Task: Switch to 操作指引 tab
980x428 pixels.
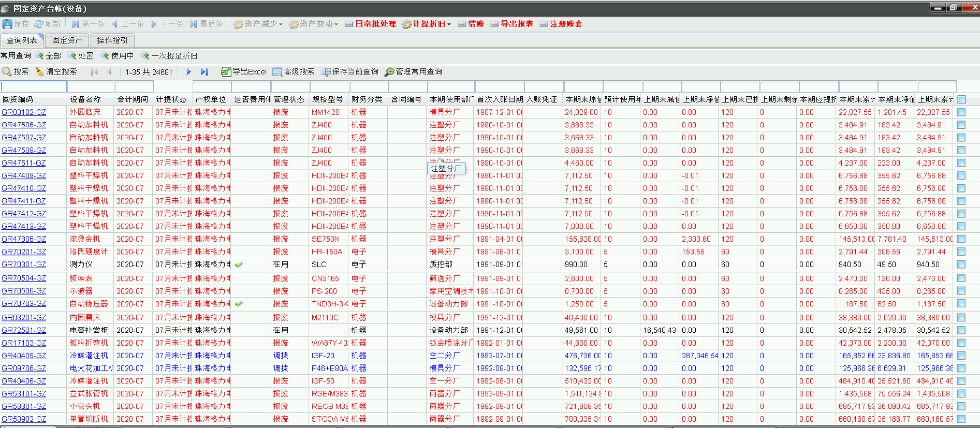Action: tap(112, 40)
